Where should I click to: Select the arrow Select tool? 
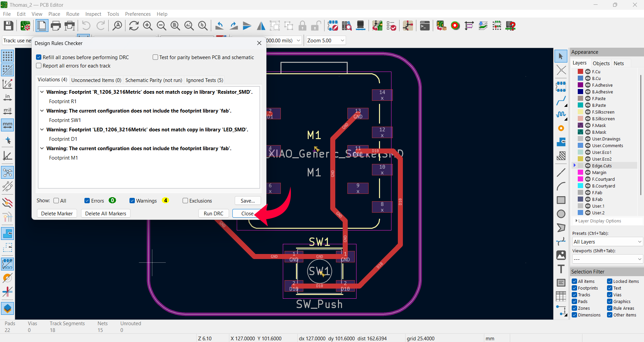(x=561, y=56)
